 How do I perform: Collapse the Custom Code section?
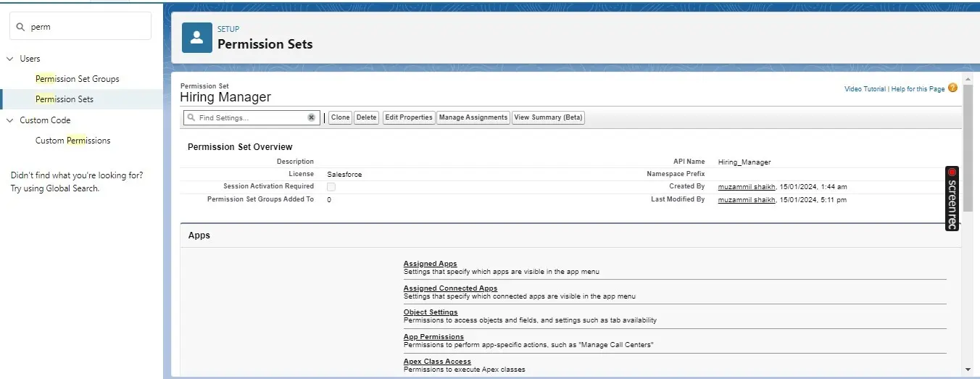10,120
